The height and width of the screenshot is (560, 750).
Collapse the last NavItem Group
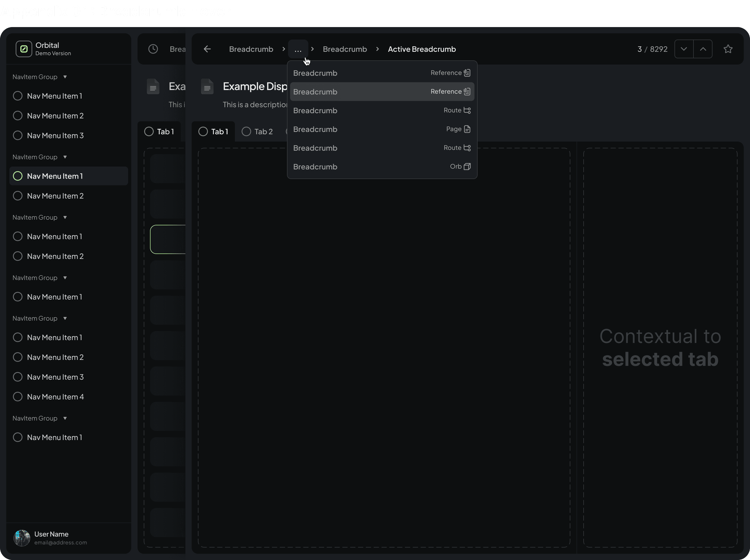click(x=65, y=418)
